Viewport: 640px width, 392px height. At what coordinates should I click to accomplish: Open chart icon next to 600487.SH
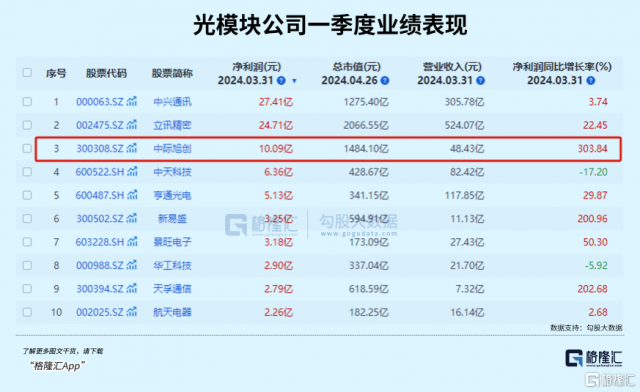132,195
